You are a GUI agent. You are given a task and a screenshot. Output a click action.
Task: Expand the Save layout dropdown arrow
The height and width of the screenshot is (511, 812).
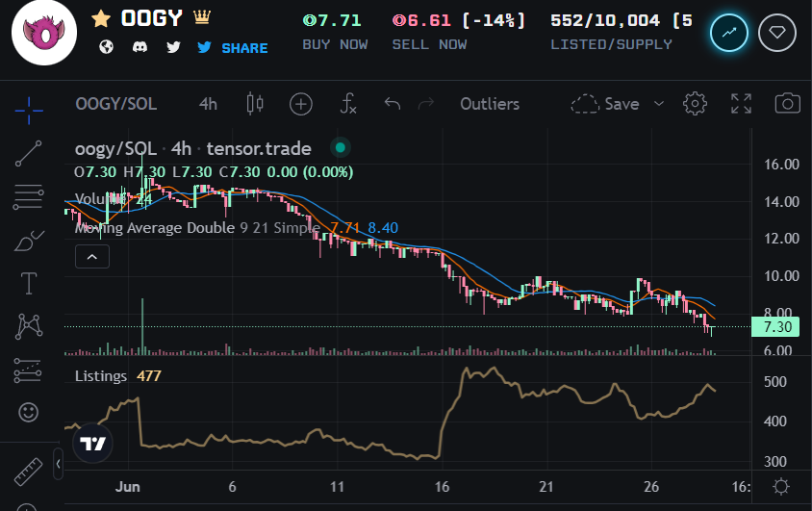tap(659, 104)
